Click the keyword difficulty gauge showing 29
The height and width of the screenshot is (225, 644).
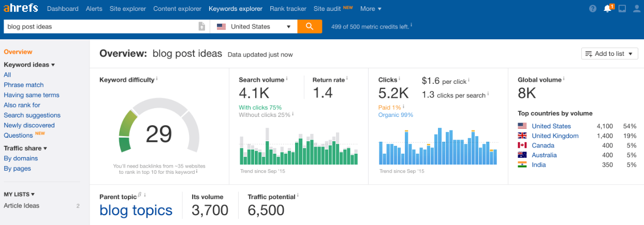click(x=159, y=125)
